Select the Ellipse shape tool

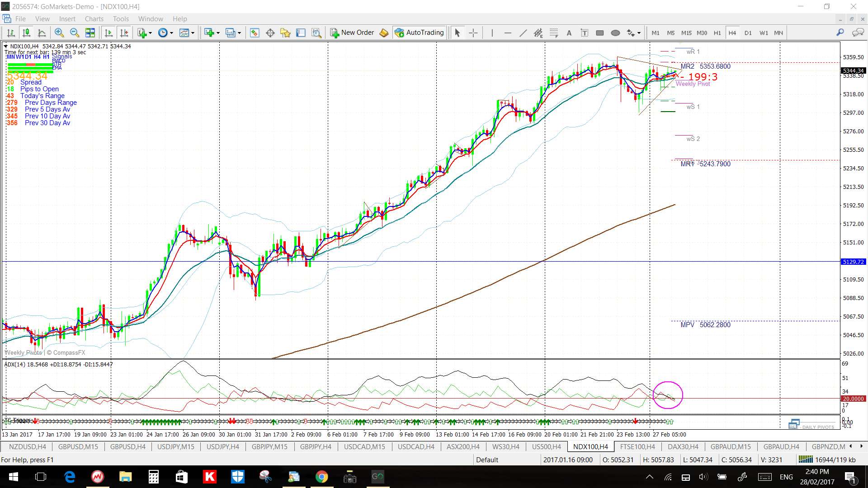point(615,33)
